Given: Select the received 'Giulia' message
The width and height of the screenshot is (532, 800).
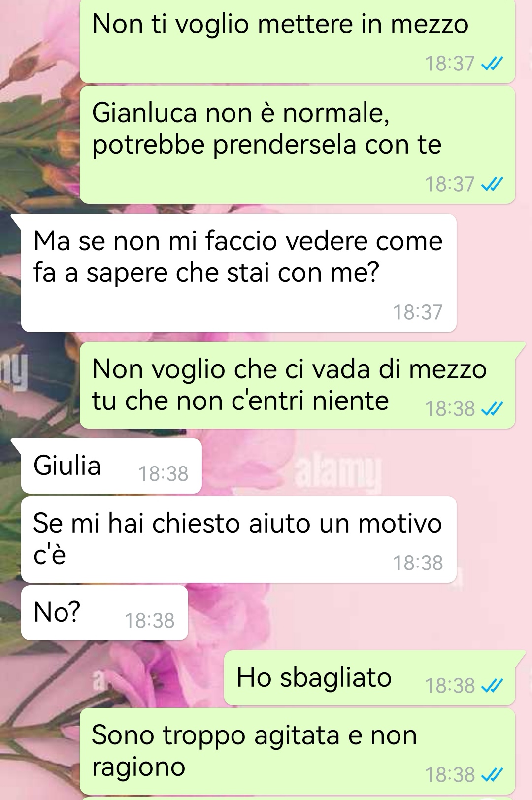Looking at the screenshot, I should coord(111,466).
